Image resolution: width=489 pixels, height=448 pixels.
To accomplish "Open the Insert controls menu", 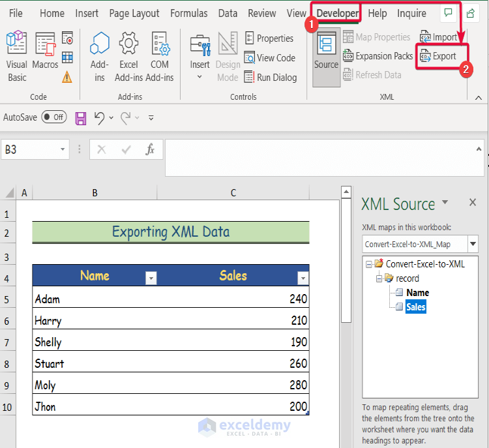I will (x=200, y=57).
